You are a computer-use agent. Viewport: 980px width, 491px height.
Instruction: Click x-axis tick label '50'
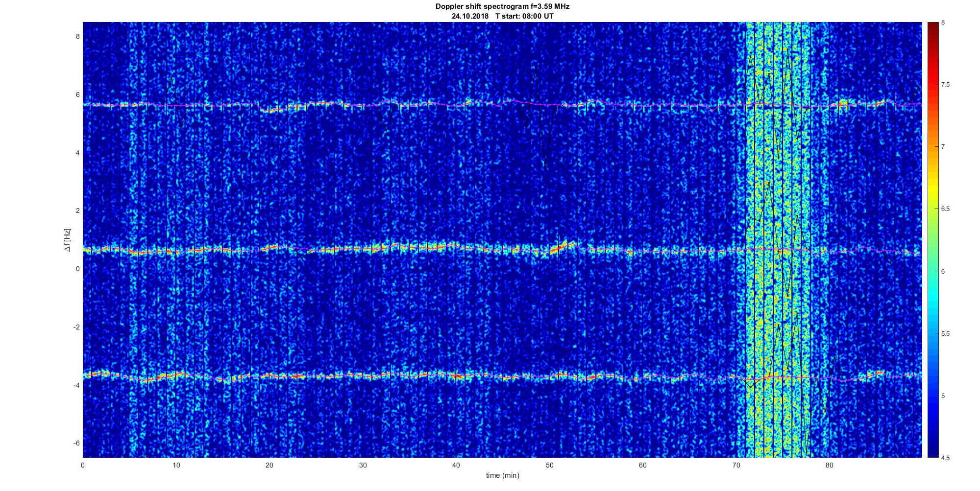(549, 465)
